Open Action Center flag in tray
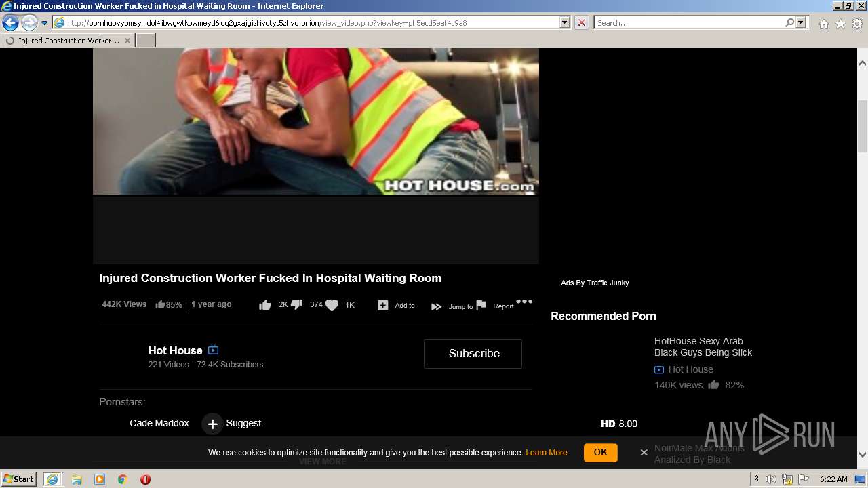 [805, 479]
